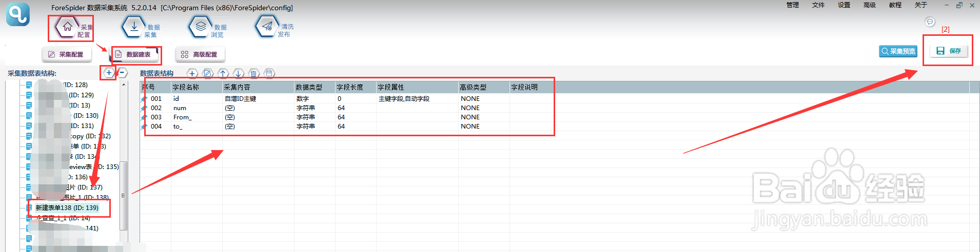Edit selected field with pencil icon
This screenshot has width=980, height=252.
tap(207, 73)
